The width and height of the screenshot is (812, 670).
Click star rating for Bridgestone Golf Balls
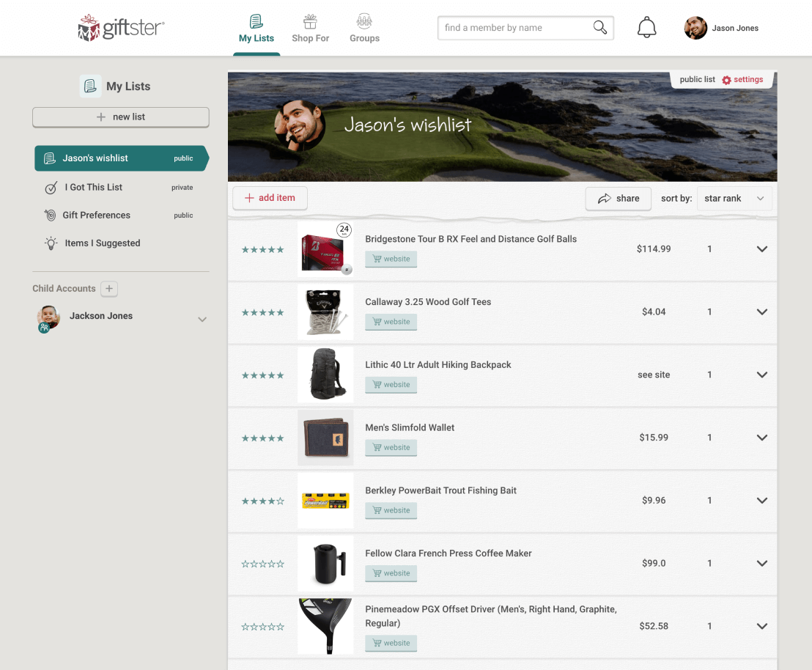(x=262, y=250)
